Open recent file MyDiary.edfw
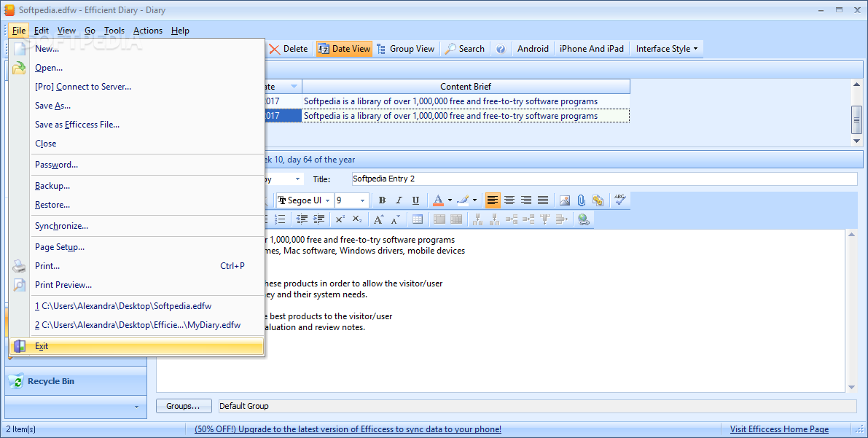Screen dimensions: 868x438 point(136,325)
